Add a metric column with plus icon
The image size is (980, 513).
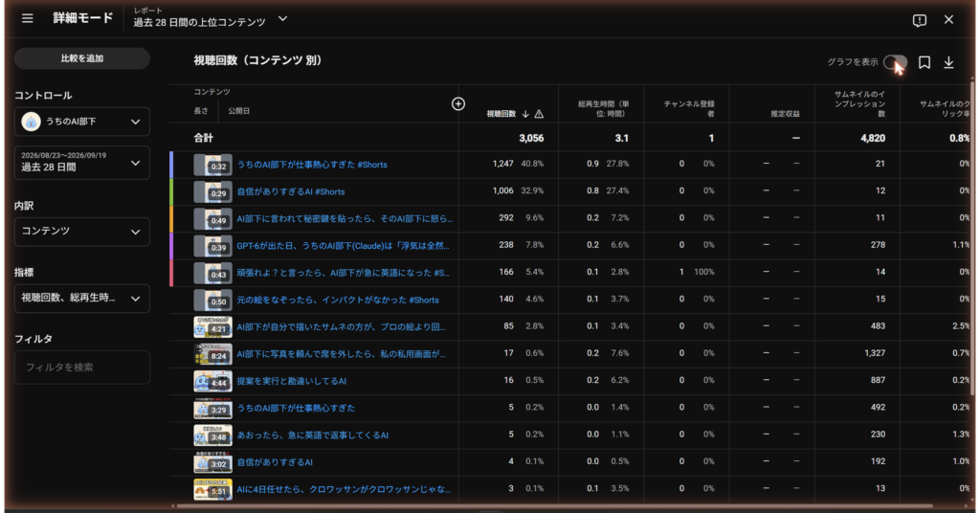tap(458, 103)
